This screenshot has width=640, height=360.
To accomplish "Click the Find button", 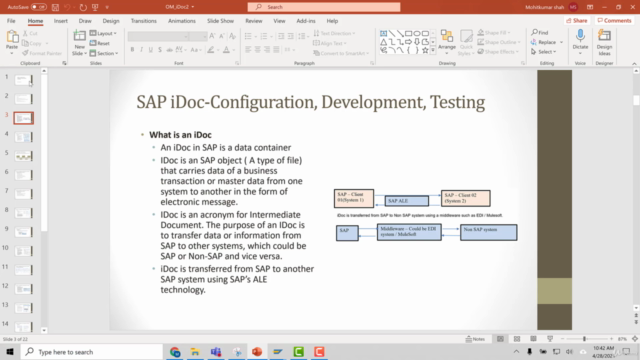I will [540, 33].
